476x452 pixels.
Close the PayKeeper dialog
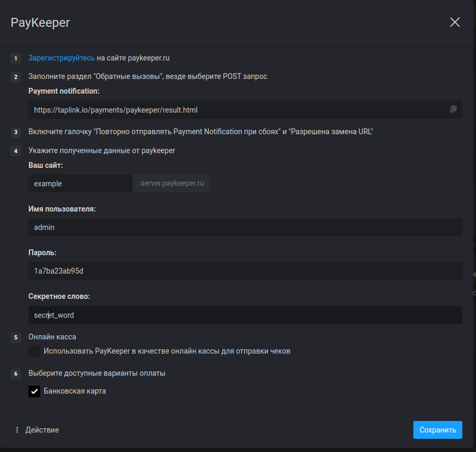(454, 22)
